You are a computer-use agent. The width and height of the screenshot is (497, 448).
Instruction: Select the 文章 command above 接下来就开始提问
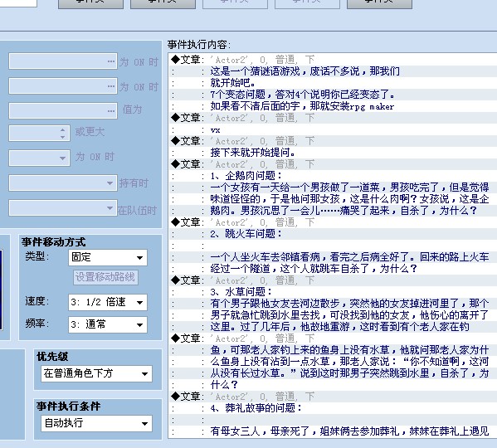[333, 141]
